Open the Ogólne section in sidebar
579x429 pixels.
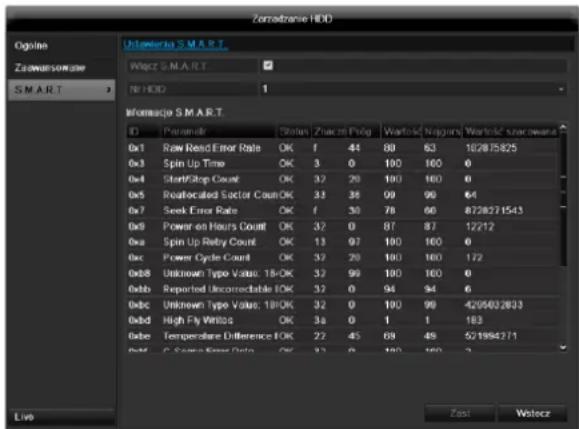pyautogui.click(x=61, y=46)
